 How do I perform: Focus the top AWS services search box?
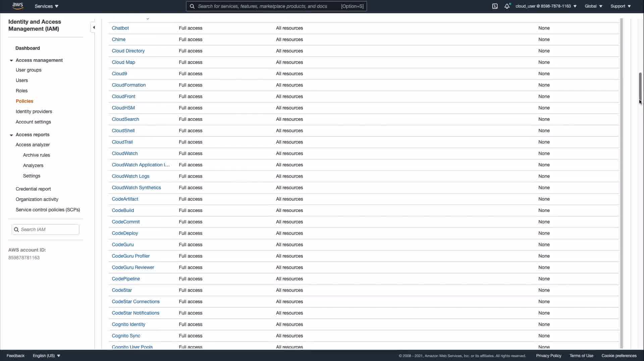[276, 6]
